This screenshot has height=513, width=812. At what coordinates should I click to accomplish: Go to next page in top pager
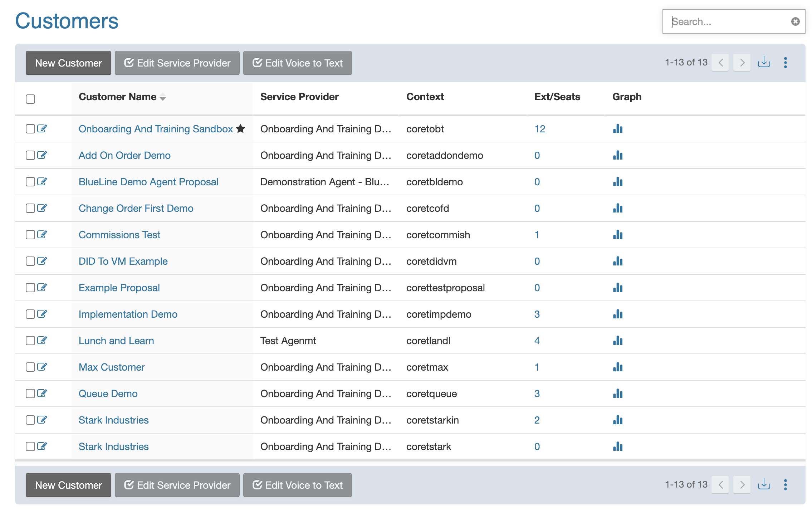742,63
